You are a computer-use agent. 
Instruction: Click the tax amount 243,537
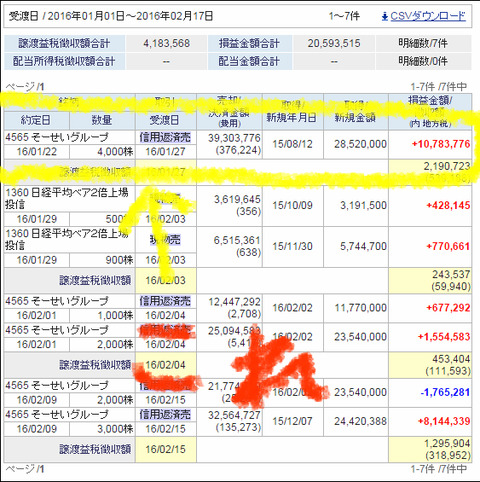(451, 274)
